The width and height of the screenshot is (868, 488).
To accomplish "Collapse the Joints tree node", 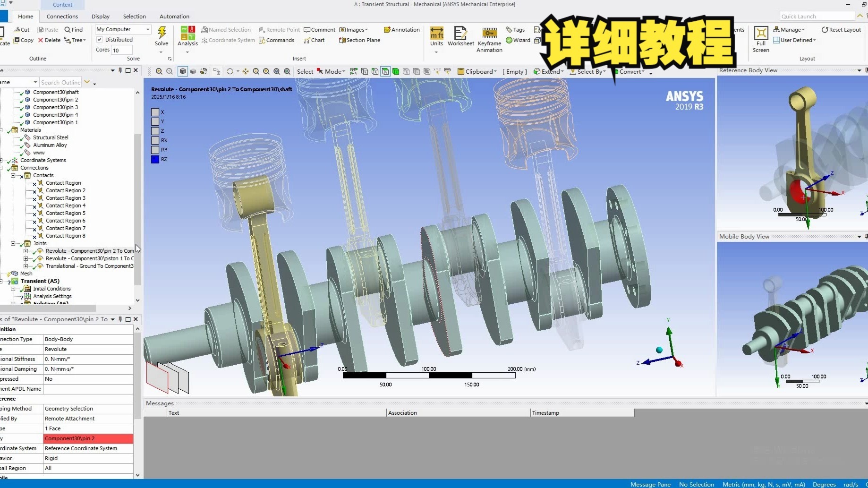I will pos(13,243).
